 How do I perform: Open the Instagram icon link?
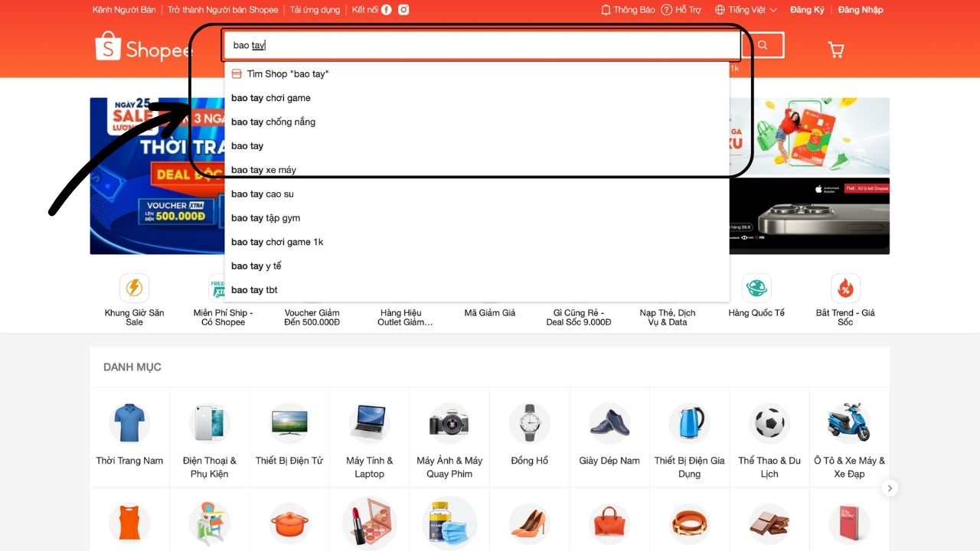click(403, 10)
